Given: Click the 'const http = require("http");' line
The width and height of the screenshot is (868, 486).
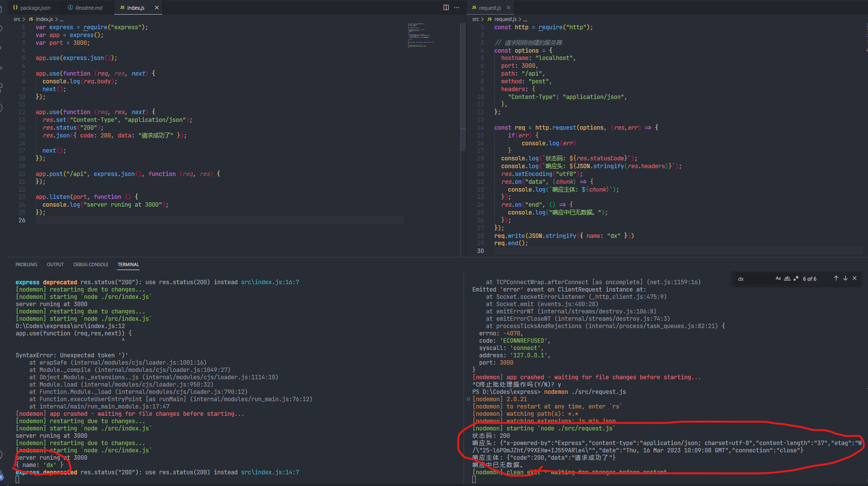Looking at the screenshot, I should coord(544,27).
